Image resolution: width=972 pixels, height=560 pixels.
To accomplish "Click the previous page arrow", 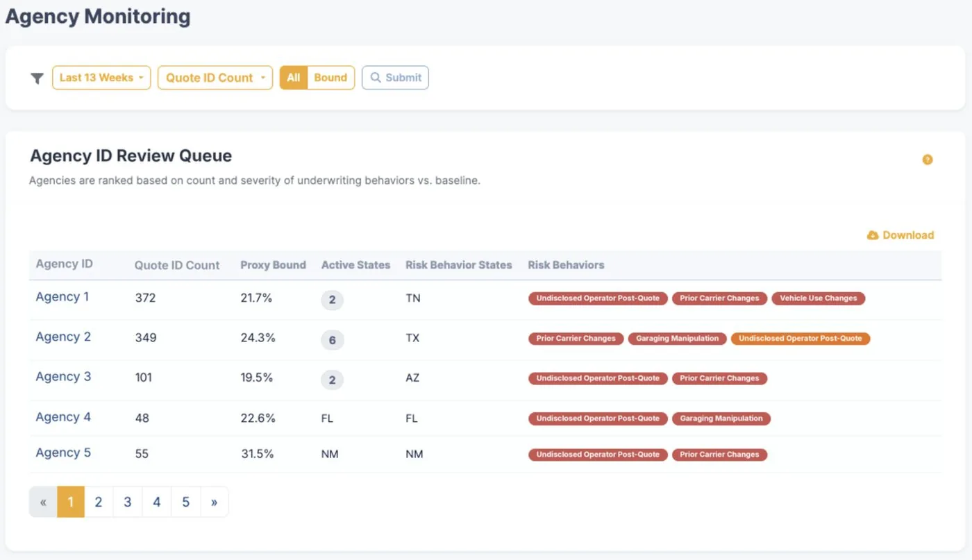I will (43, 502).
